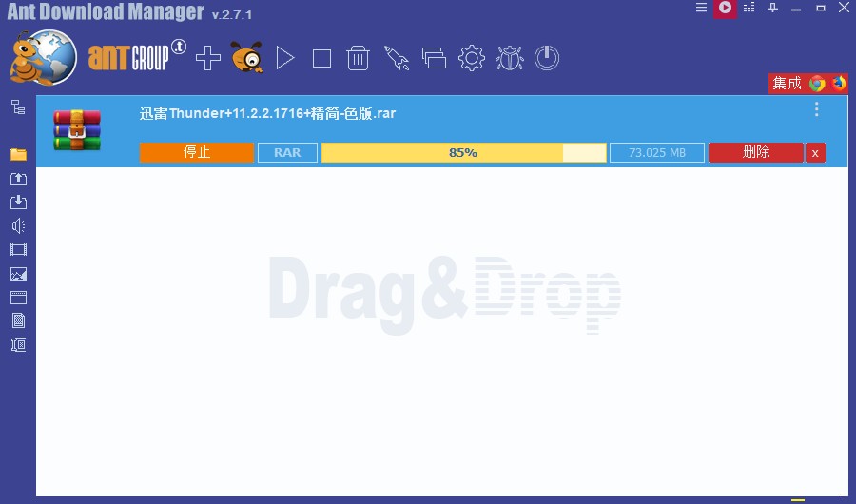Viewport: 856px width, 504px height.
Task: Click the small red x button
Action: 815,153
